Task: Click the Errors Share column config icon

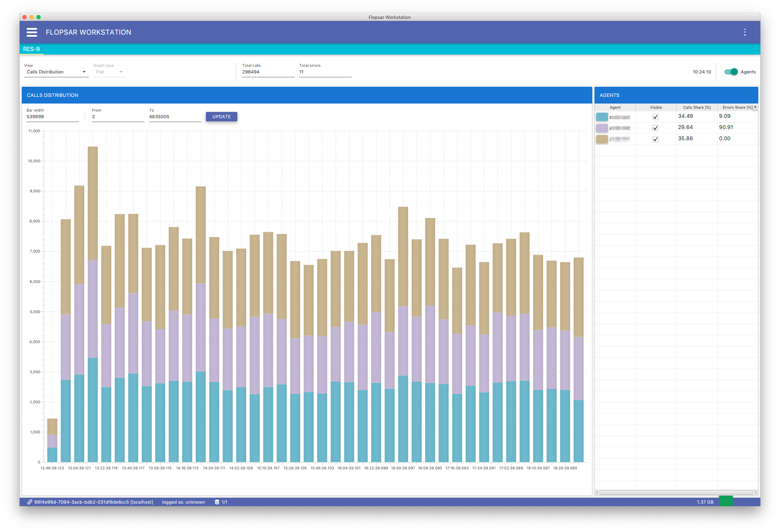Action: (755, 107)
